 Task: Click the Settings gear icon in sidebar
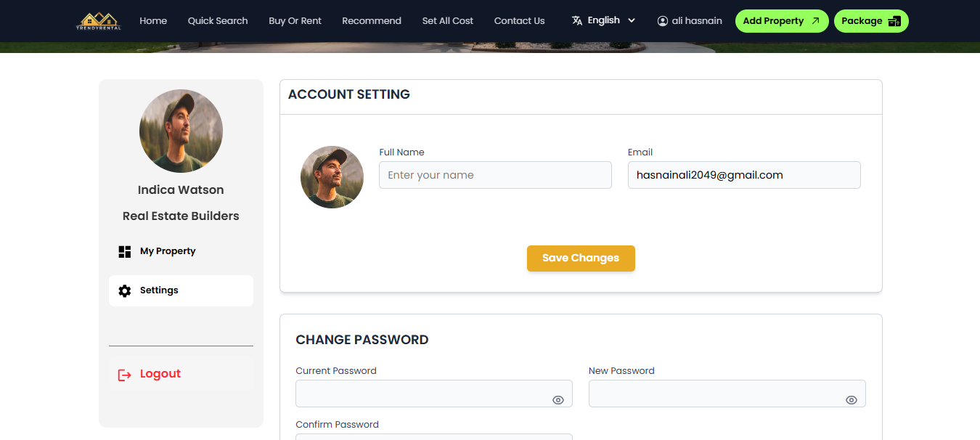pyautogui.click(x=125, y=290)
